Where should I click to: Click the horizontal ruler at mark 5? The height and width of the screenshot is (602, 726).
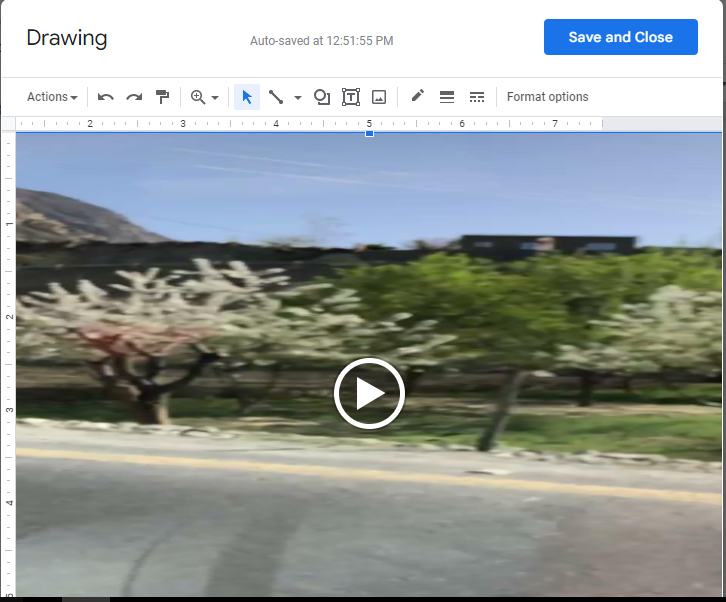(x=369, y=124)
